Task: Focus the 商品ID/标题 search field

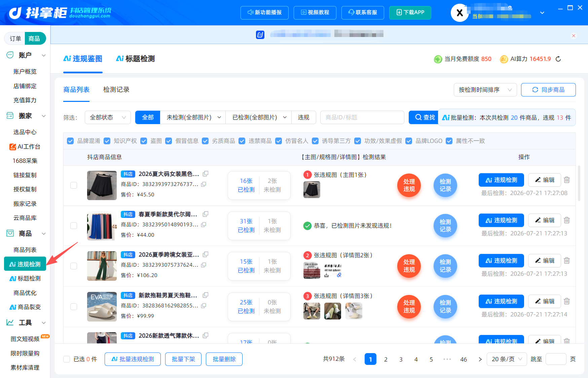Action: (x=362, y=117)
